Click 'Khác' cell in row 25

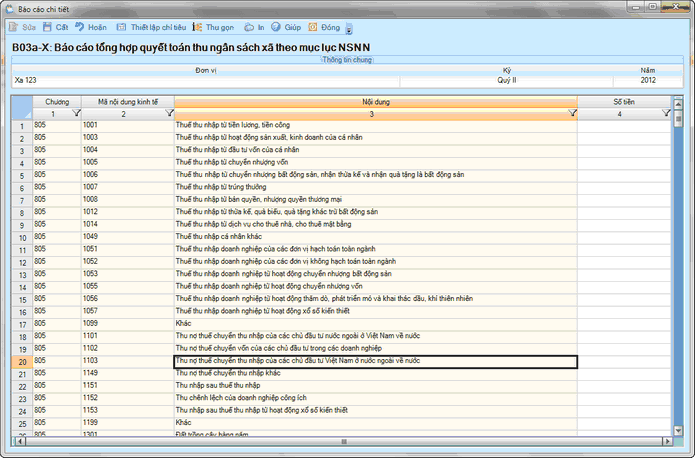click(x=376, y=423)
